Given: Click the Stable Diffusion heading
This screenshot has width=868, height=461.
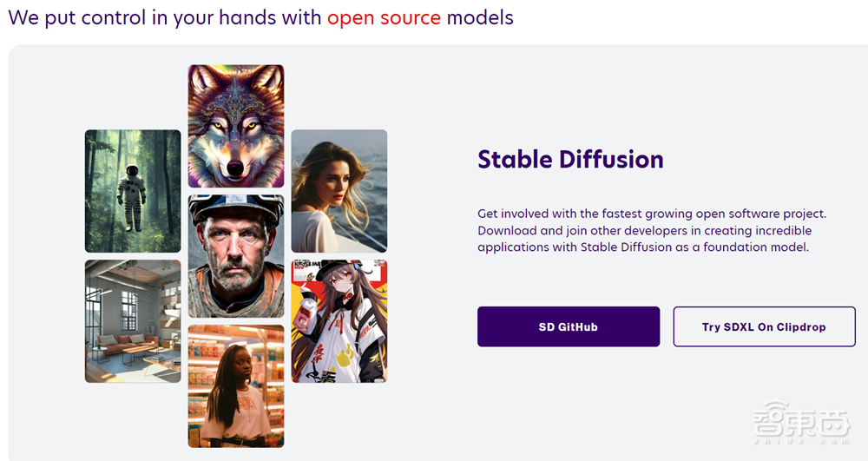Looking at the screenshot, I should coord(570,160).
